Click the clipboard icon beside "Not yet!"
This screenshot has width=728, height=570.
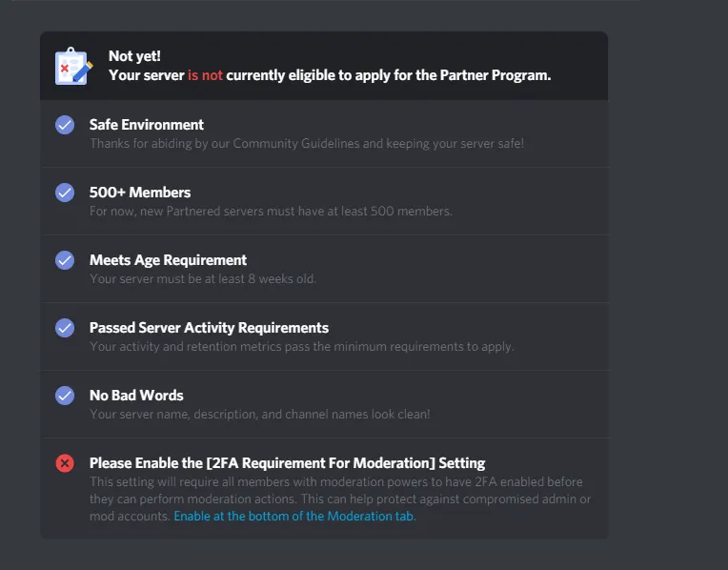(73, 66)
